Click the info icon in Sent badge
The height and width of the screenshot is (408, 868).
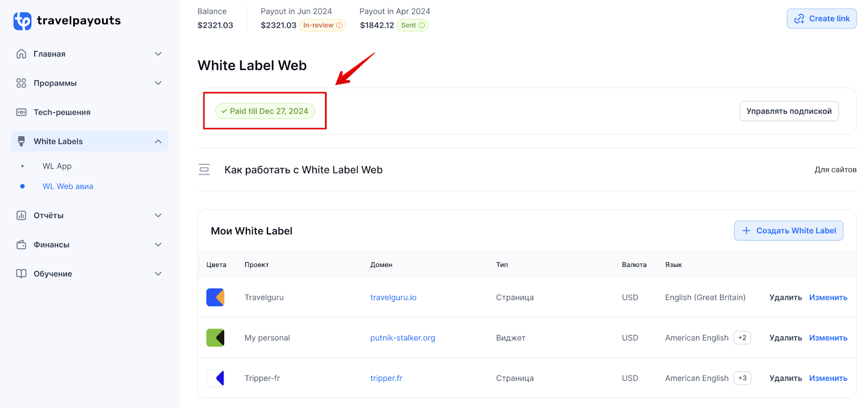click(x=422, y=25)
